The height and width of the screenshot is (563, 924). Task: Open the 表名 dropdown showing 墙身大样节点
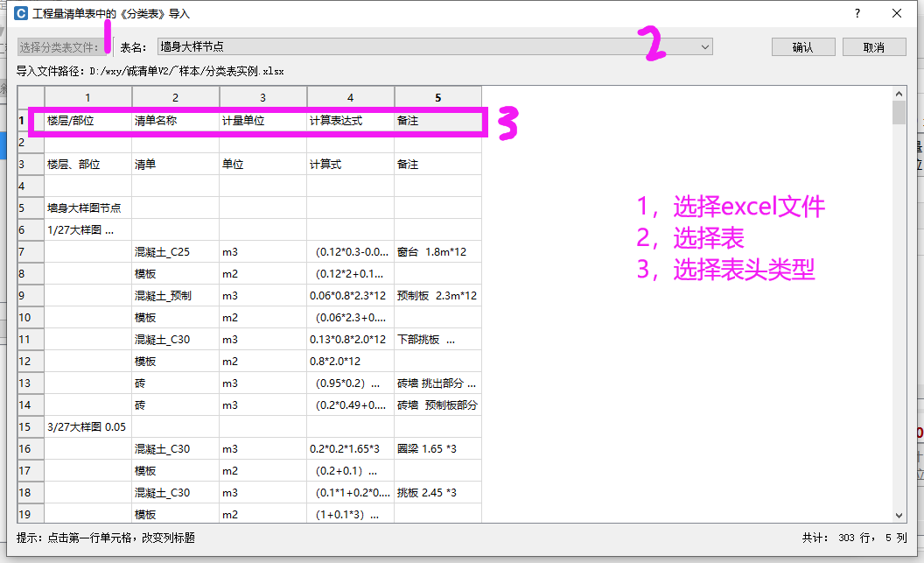pyautogui.click(x=435, y=46)
